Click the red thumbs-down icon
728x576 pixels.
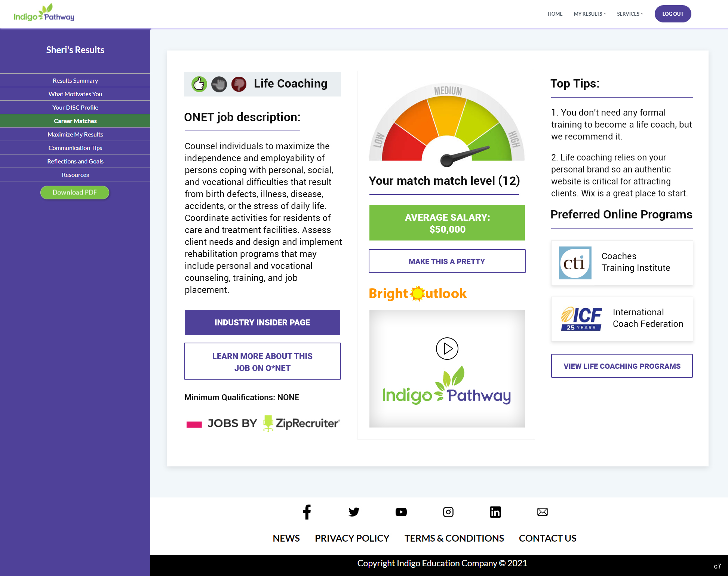(x=239, y=84)
